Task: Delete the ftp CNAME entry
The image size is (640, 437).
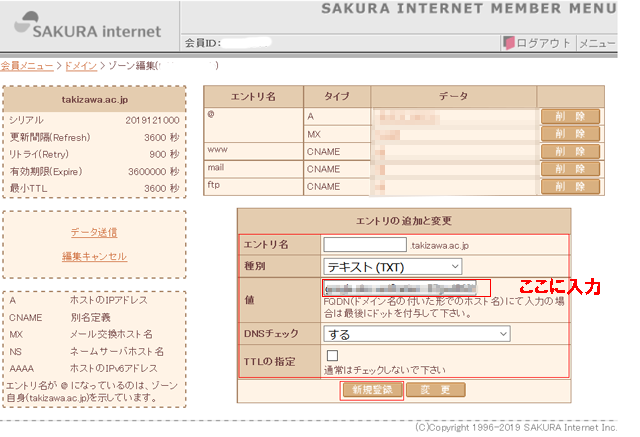Action: click(x=570, y=186)
